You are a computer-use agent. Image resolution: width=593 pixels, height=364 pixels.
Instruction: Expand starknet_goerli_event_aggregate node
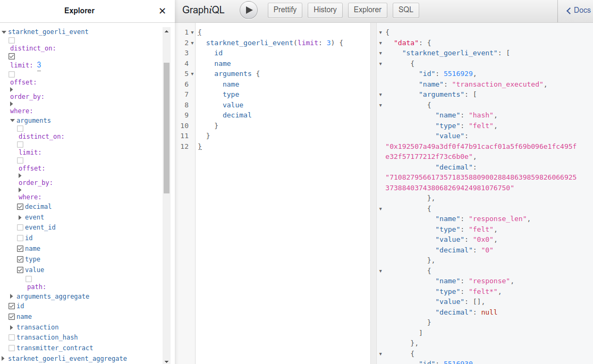point(3,358)
